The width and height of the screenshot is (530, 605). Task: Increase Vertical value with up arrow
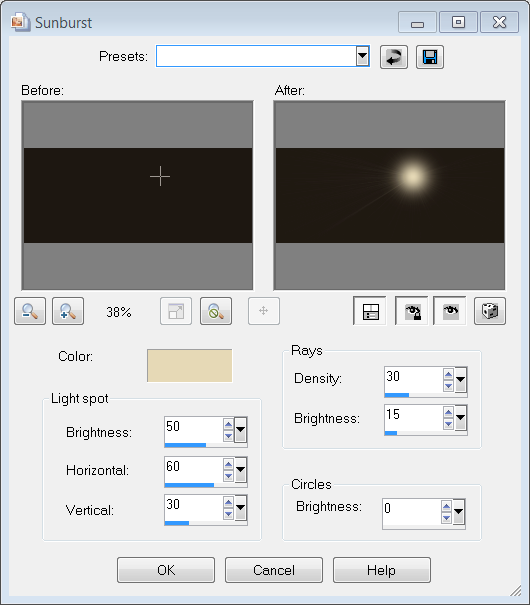[x=228, y=502]
